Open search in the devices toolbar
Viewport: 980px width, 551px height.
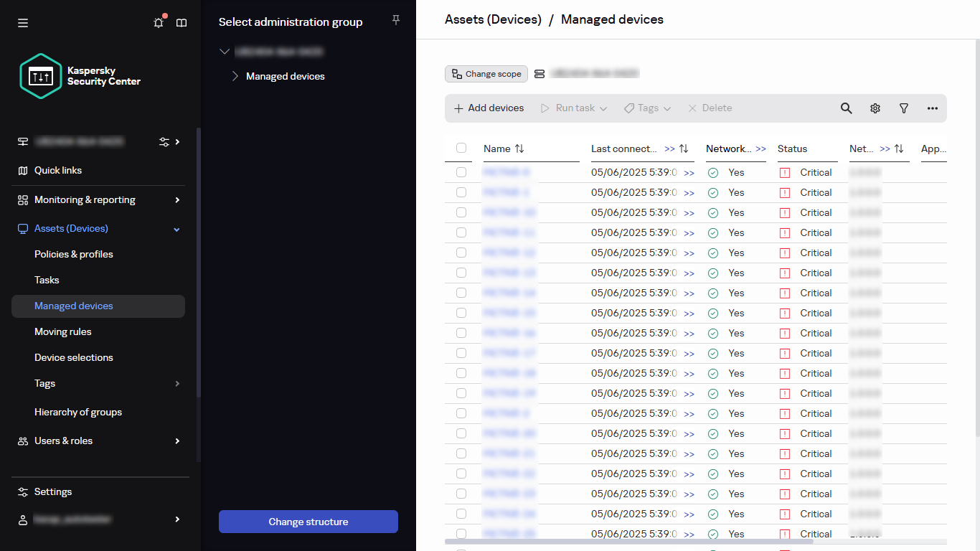847,108
